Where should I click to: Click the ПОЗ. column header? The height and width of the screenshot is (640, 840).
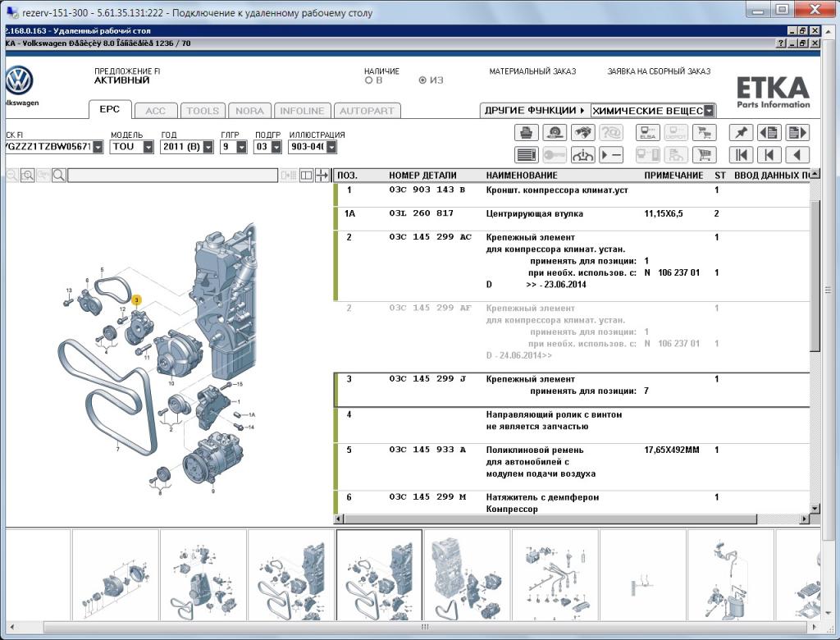pos(347,176)
